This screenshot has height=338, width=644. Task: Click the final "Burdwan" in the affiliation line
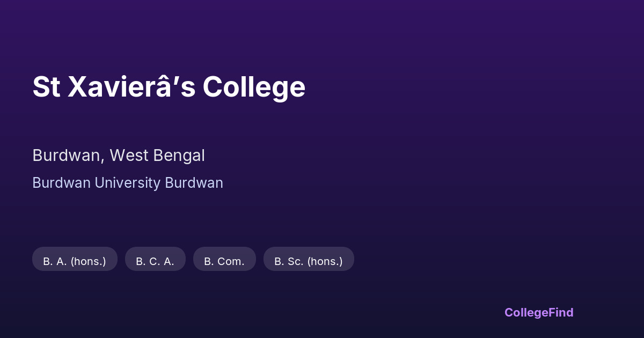point(194,183)
